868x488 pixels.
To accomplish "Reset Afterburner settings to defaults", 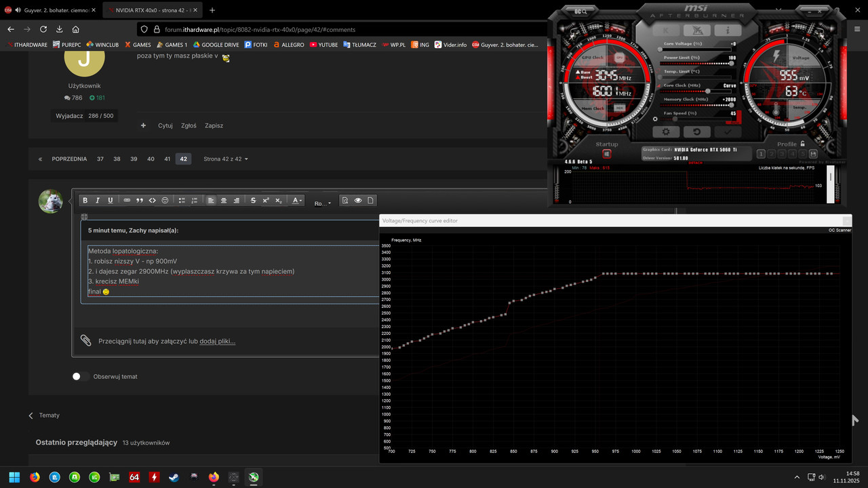I will click(x=696, y=132).
